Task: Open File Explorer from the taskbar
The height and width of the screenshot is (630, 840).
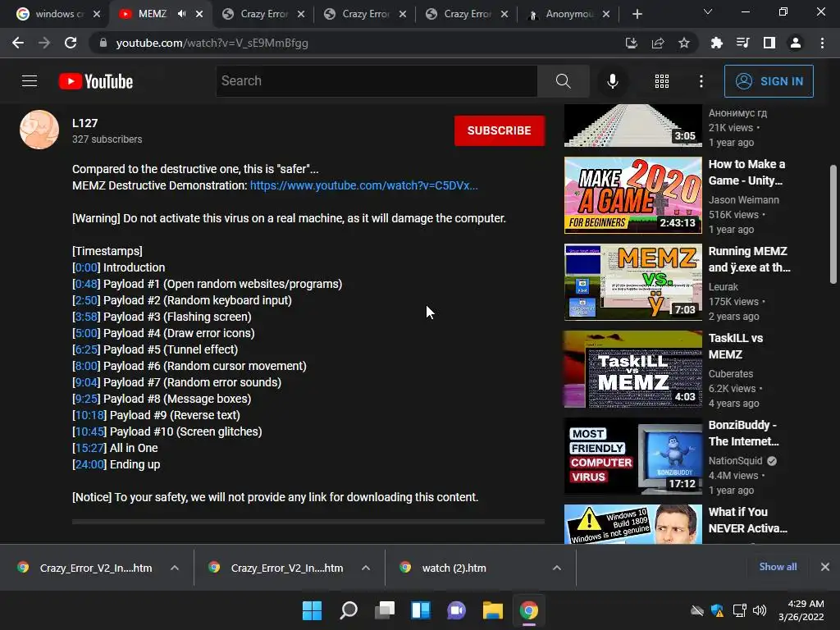Action: point(492,610)
